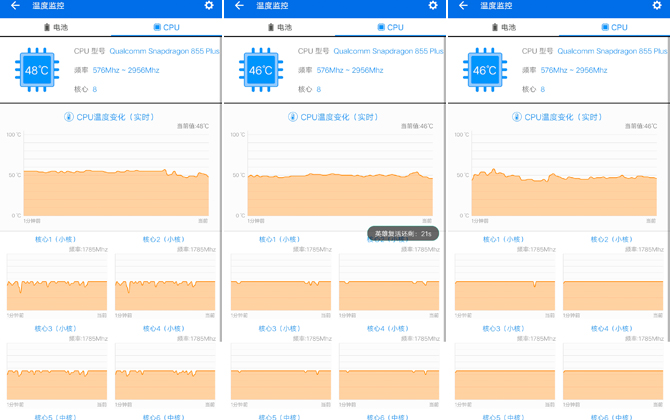This screenshot has width=670, height=420.
Task: Click 核心3 (小核) label in right screenshot
Action: pyautogui.click(x=503, y=329)
